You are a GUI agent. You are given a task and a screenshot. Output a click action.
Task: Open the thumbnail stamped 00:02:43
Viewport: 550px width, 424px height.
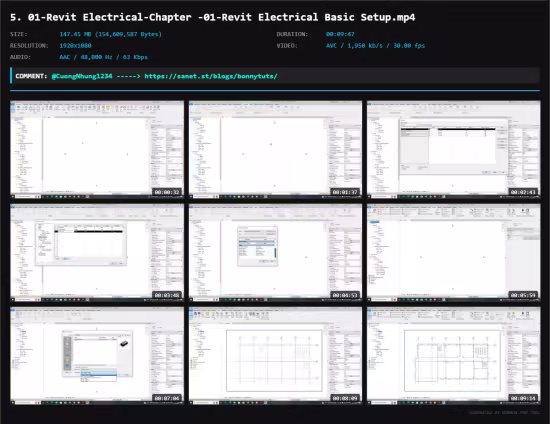[x=454, y=150]
